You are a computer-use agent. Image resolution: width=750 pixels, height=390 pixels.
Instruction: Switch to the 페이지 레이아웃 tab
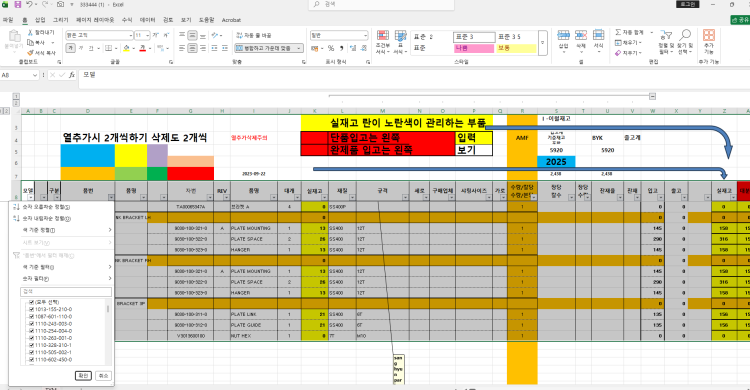pyautogui.click(x=95, y=20)
